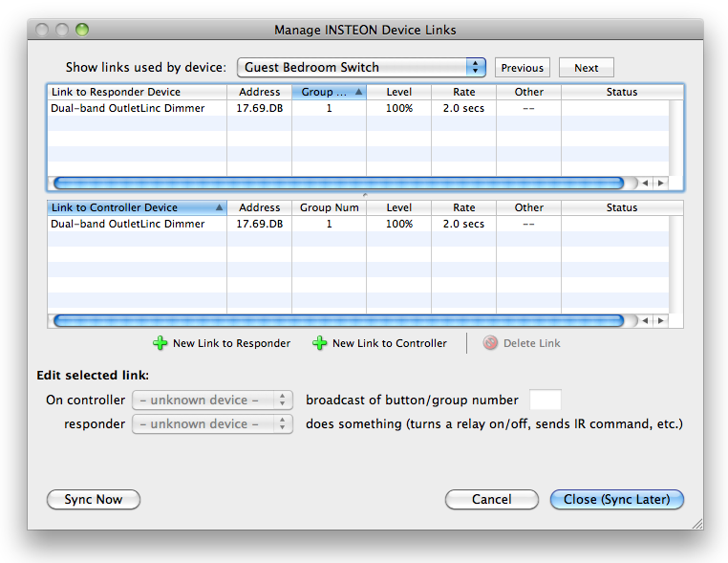Sort controller table by Address column
Viewport: 728px width, 563px height.
(260, 207)
